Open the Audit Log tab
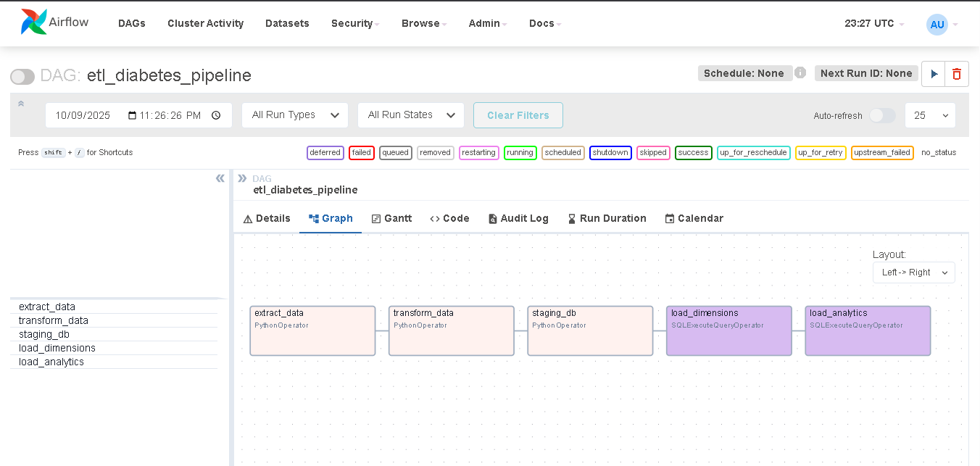The height and width of the screenshot is (466, 980). click(518, 218)
